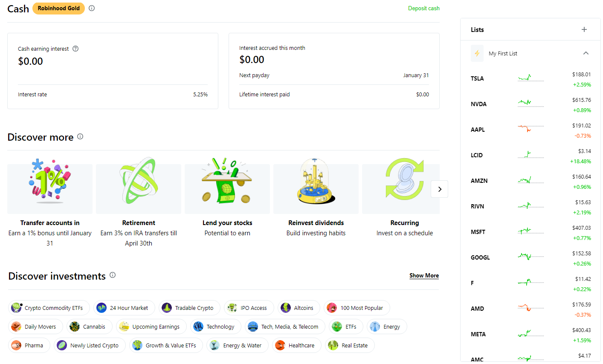Click the 5.25% interest rate value

[x=200, y=95]
